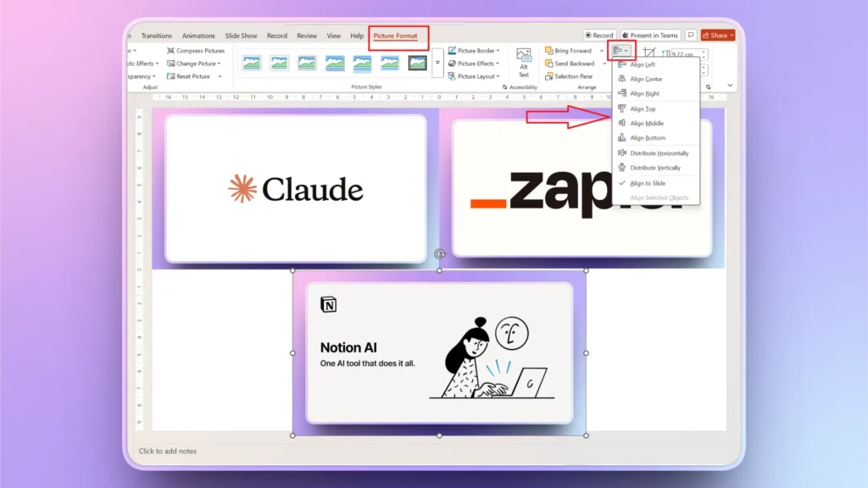Open the Picture Layout dropdown
The width and height of the screenshot is (868, 488).
(x=474, y=76)
